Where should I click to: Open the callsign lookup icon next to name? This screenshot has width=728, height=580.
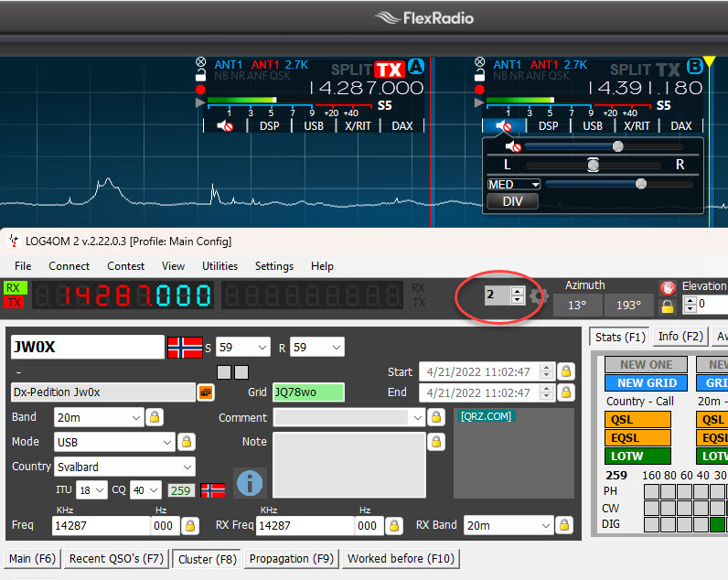(x=206, y=392)
